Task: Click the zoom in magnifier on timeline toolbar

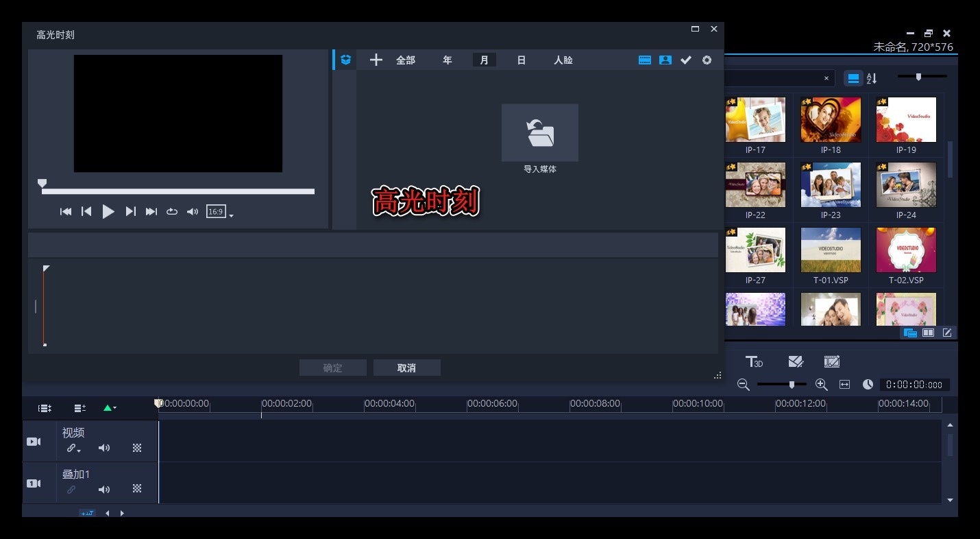Action: 821,385
